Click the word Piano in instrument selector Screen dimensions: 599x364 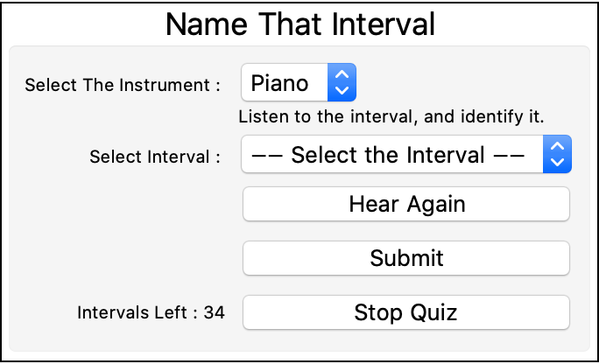(279, 83)
